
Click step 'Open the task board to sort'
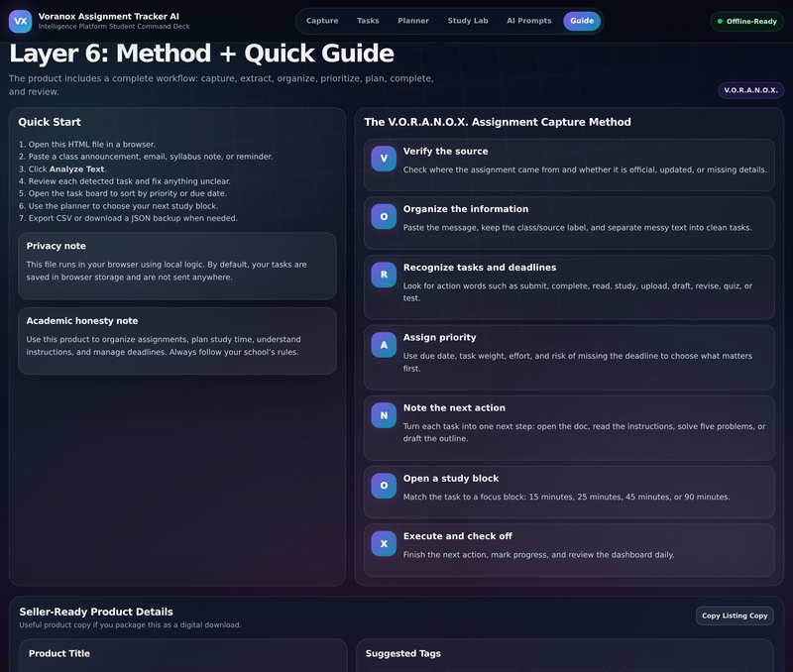tap(128, 193)
